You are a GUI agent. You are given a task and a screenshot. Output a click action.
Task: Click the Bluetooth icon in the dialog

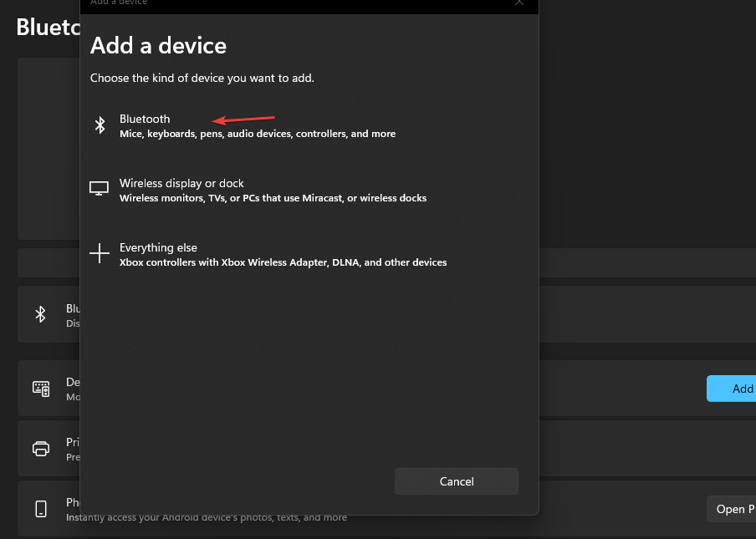pos(100,125)
